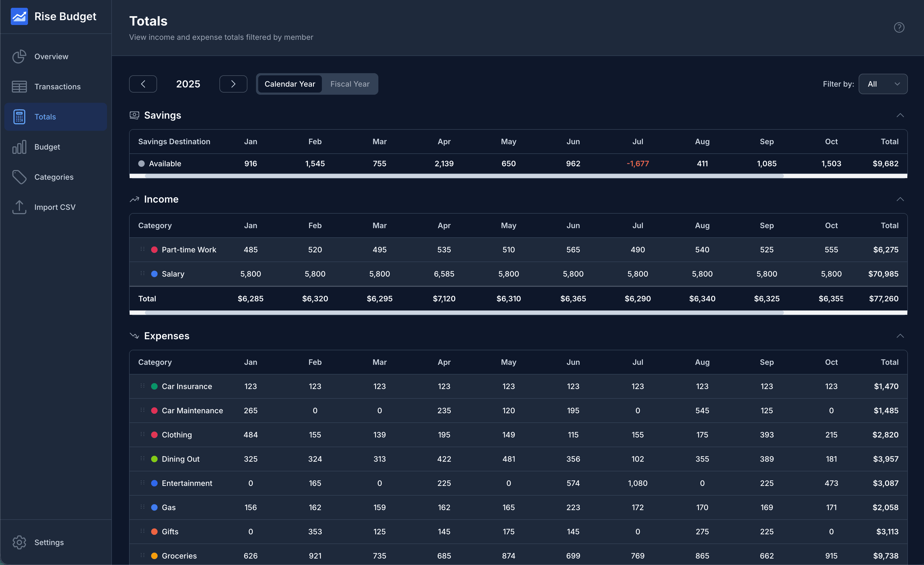The height and width of the screenshot is (565, 924).
Task: Click the Budget bar chart icon
Action: click(x=19, y=147)
